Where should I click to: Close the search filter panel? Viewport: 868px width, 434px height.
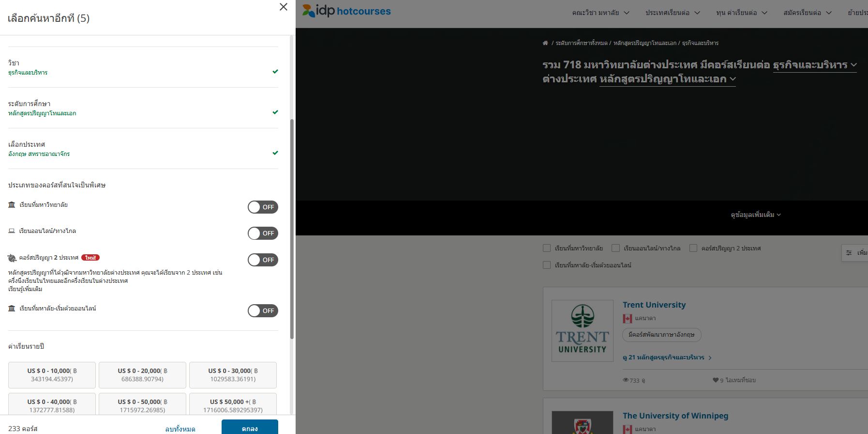pyautogui.click(x=284, y=7)
